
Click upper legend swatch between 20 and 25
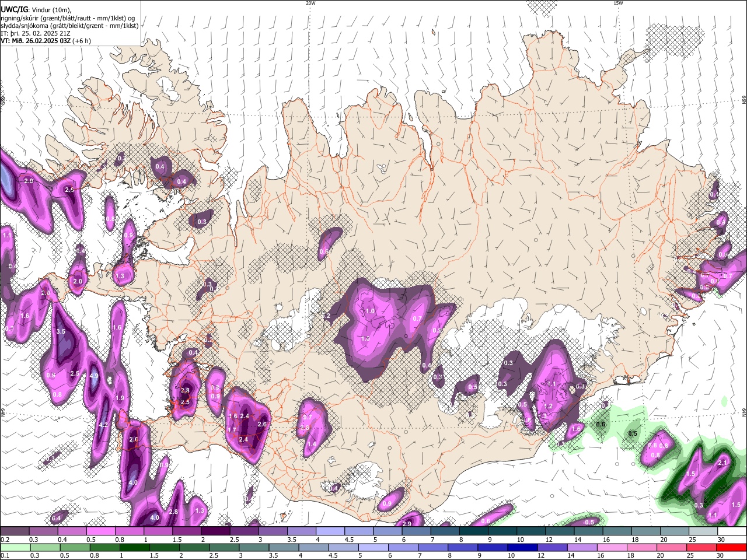[x=674, y=531]
